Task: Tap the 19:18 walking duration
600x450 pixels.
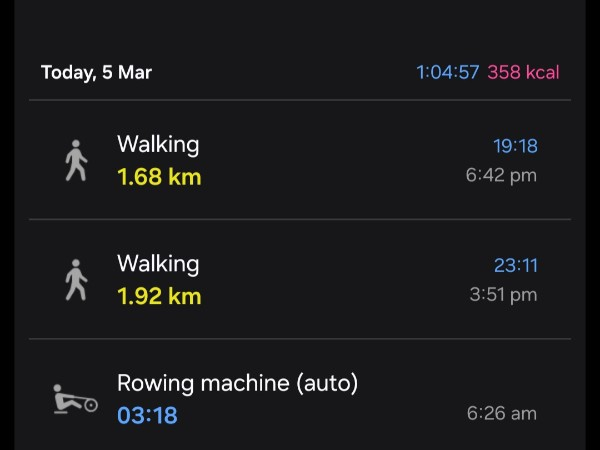Action: tap(515, 146)
